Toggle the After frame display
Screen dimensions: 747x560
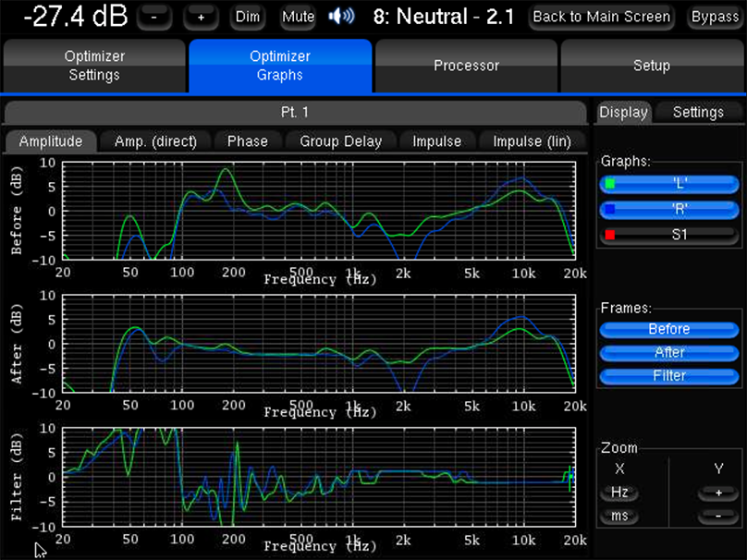point(669,353)
